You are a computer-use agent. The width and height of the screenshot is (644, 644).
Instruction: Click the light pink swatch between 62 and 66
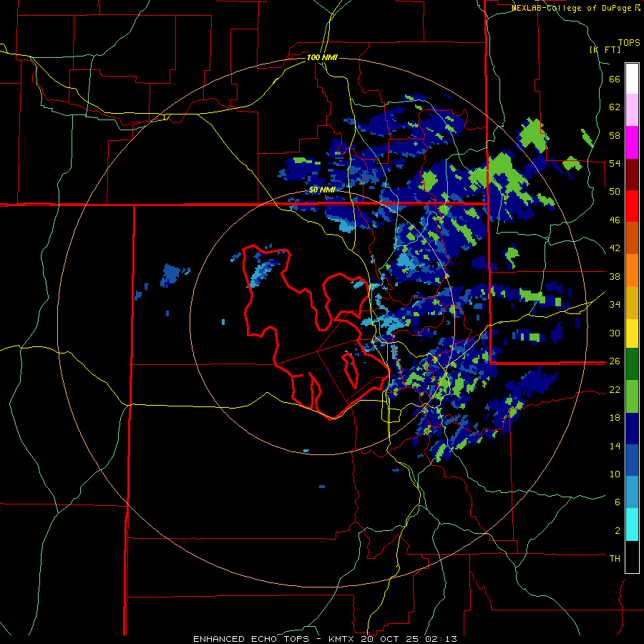(632, 109)
